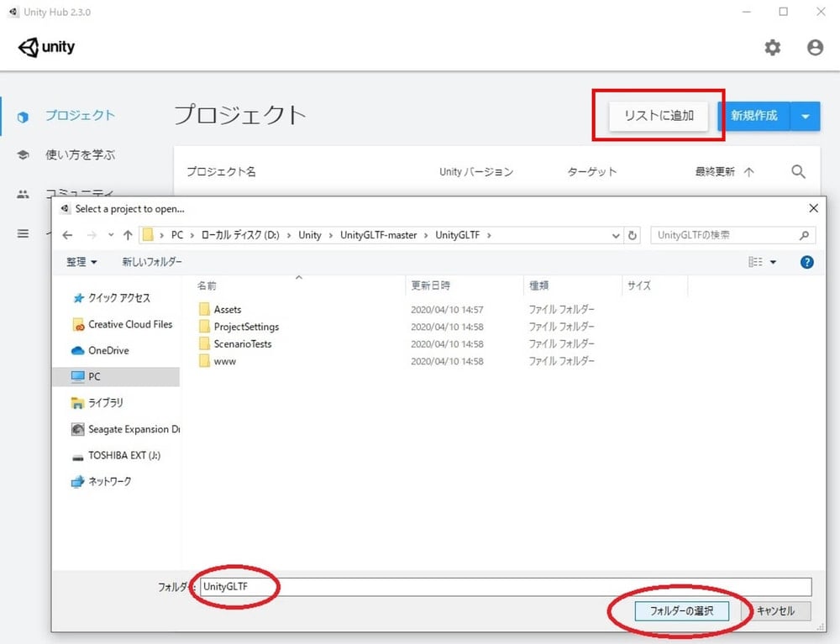Click ローカル ディスク (D:) breadcrumb
Viewport: 840px width, 644px height.
pyautogui.click(x=240, y=235)
